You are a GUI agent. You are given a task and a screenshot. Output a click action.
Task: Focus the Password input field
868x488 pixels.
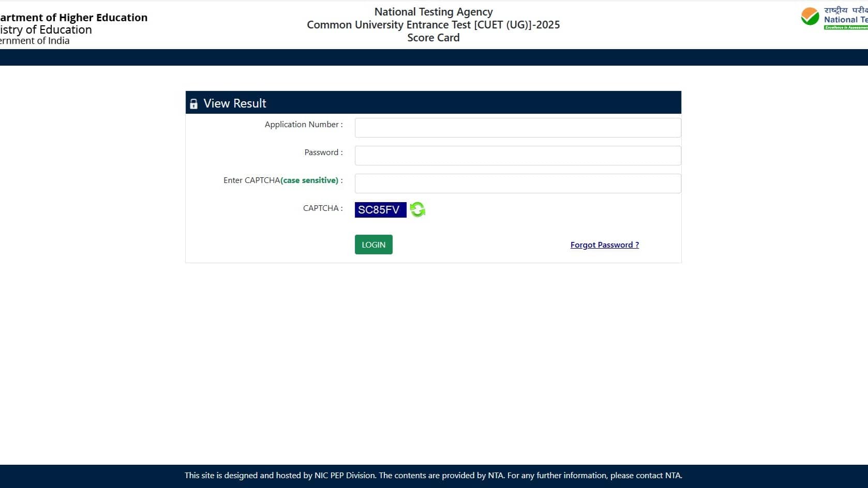[x=518, y=156]
